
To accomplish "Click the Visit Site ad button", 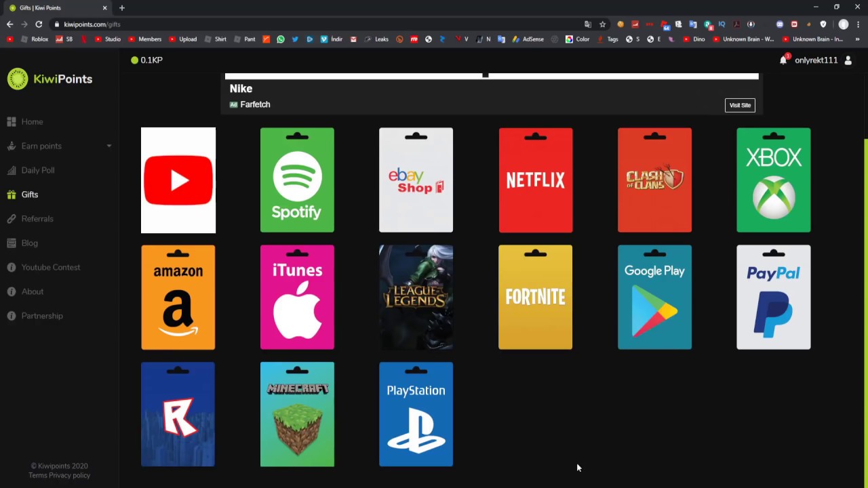I will coord(740,105).
